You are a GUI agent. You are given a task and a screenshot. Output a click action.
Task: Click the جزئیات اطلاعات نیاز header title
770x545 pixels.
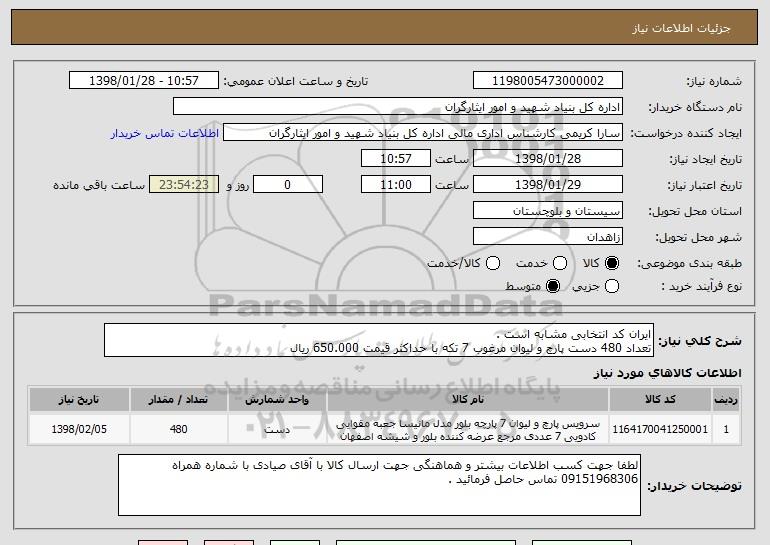(681, 28)
